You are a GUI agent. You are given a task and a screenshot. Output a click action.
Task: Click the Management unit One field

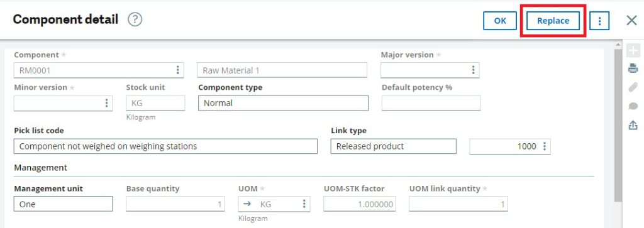point(64,204)
